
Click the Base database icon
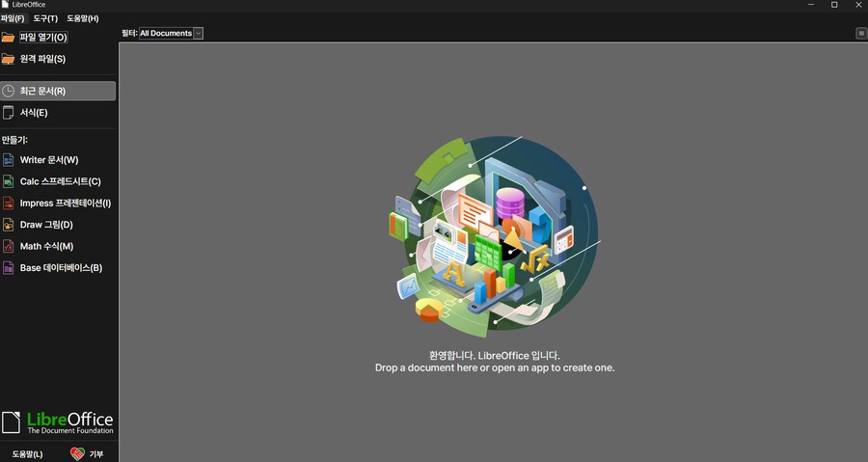click(x=9, y=268)
